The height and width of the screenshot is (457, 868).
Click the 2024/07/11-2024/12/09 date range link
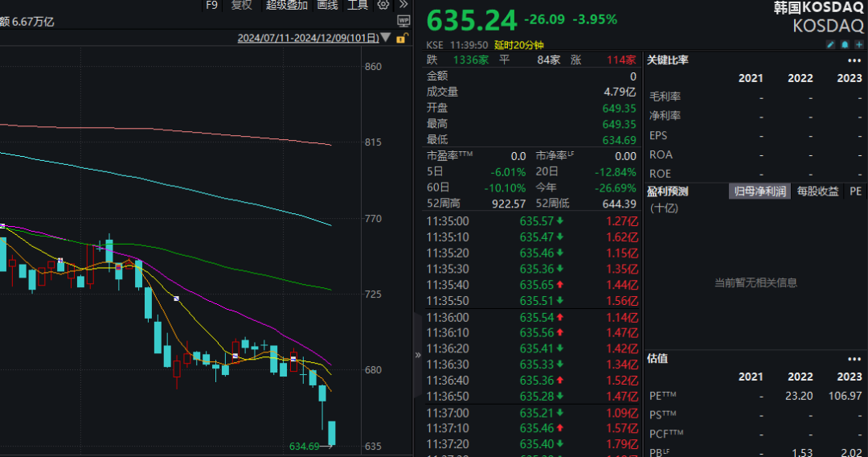pyautogui.click(x=309, y=39)
